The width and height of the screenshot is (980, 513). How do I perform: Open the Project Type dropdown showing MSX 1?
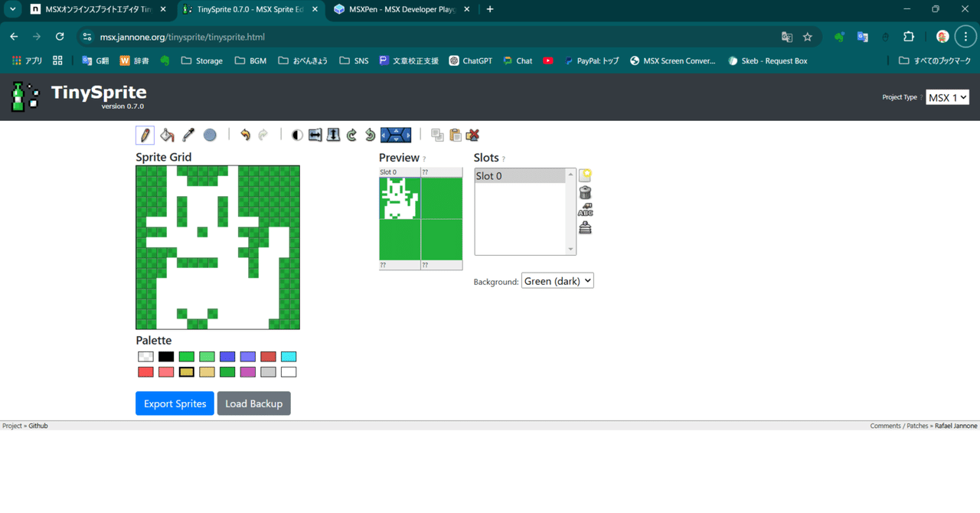tap(947, 97)
